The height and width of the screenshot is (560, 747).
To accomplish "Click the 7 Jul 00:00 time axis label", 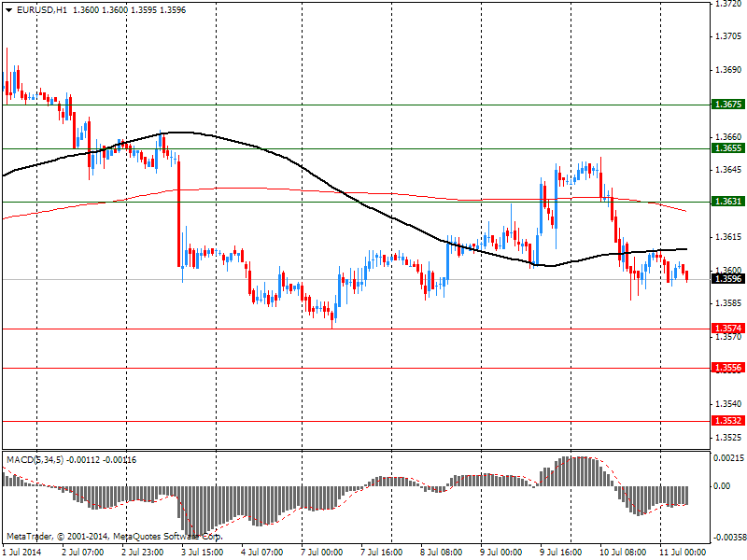I will coord(322,552).
